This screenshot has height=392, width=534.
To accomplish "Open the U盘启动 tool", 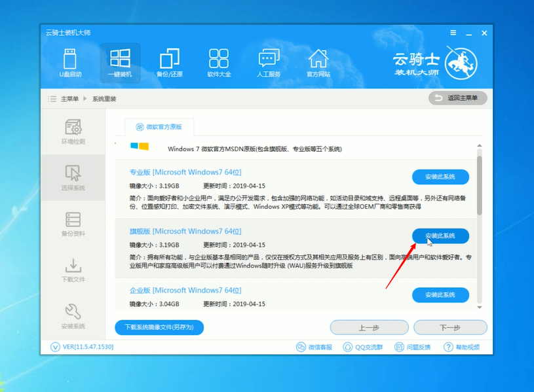I will pos(70,63).
